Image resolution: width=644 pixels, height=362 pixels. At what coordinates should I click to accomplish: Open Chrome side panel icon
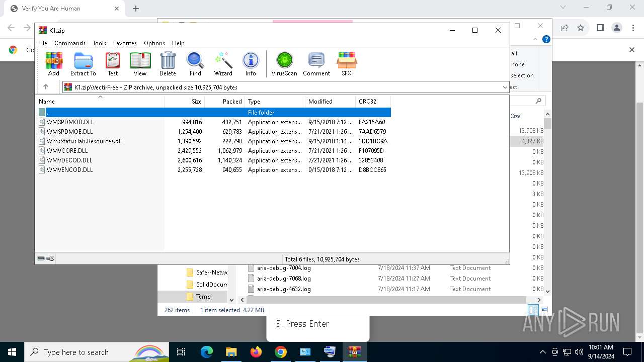coord(600,28)
